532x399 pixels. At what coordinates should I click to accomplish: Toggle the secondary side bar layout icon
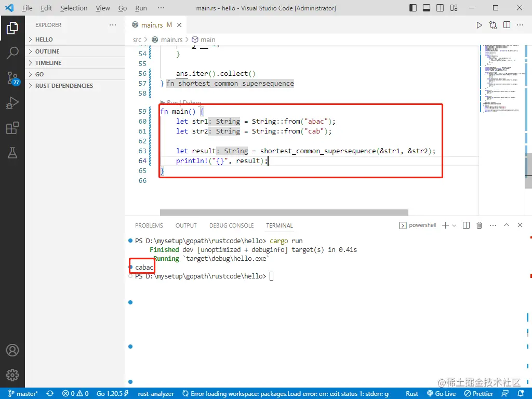pos(440,8)
